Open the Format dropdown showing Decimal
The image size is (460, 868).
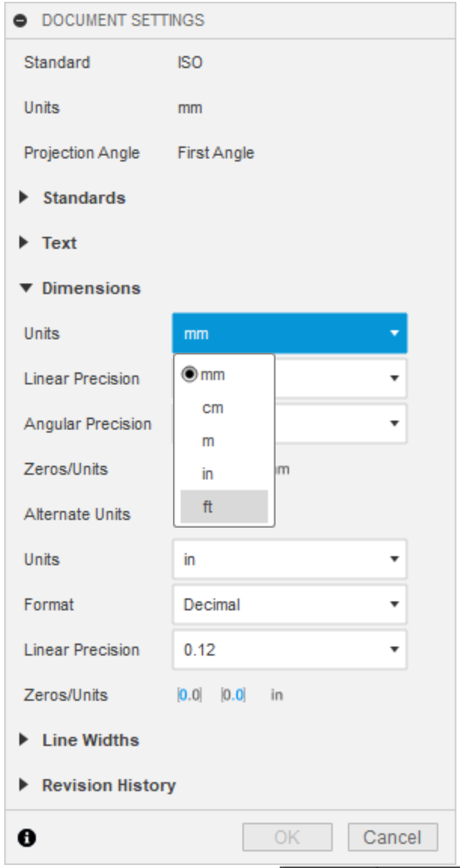point(289,604)
